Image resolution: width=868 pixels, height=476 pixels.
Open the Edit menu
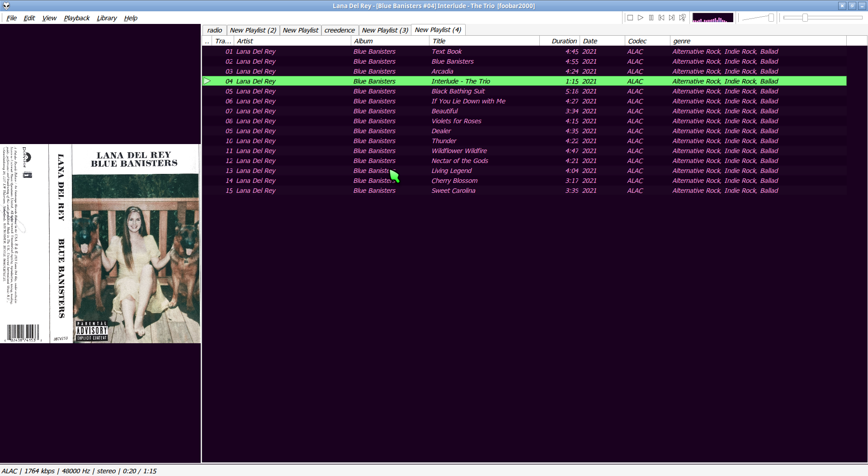[29, 18]
